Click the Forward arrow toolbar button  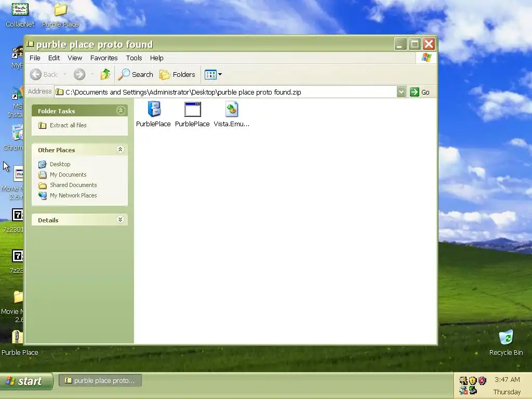pyautogui.click(x=79, y=74)
